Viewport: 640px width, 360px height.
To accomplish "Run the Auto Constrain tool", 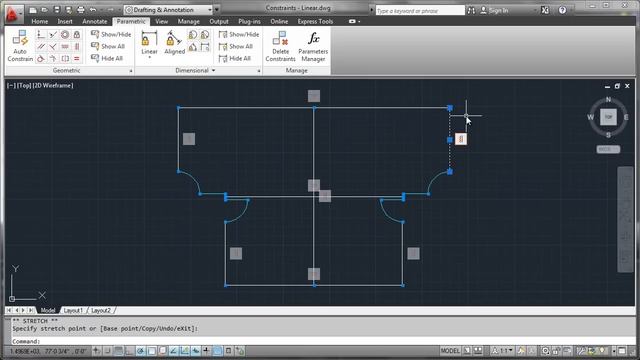I will [x=20, y=45].
